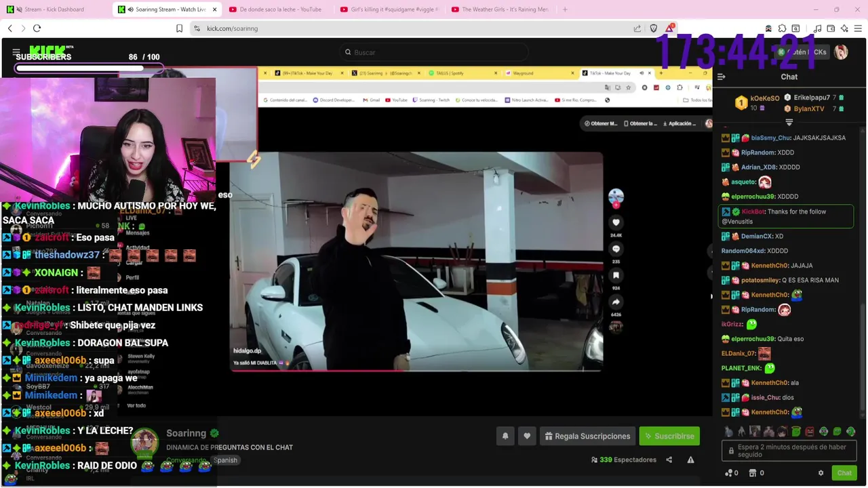Click the chat scrollbar

[x=863, y=359]
